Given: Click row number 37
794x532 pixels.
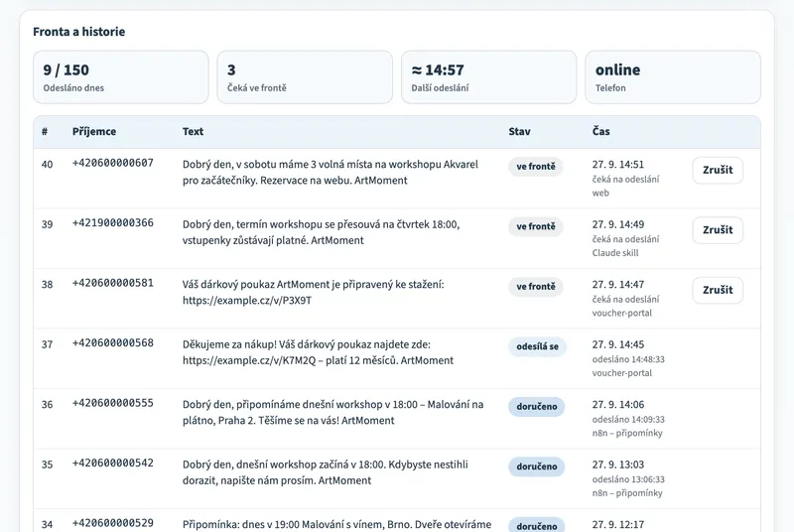Looking at the screenshot, I should pyautogui.click(x=47, y=344).
